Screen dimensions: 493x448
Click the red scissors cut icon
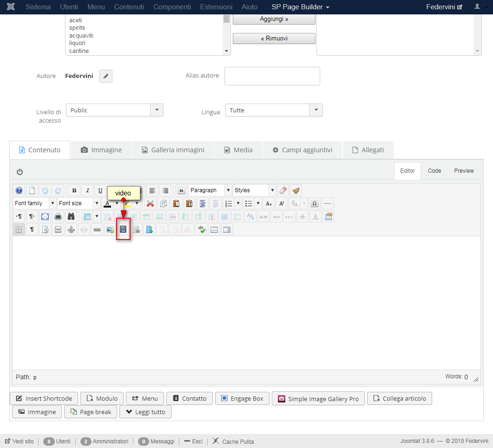[x=150, y=204]
